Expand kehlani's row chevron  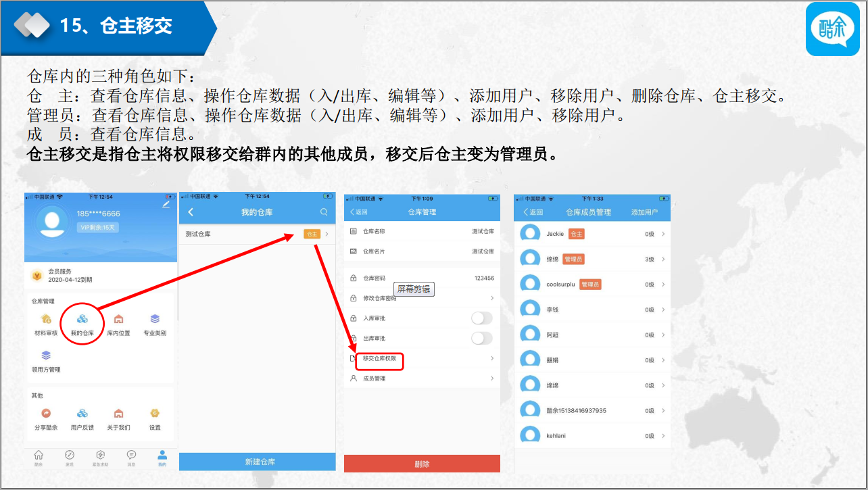tap(663, 436)
